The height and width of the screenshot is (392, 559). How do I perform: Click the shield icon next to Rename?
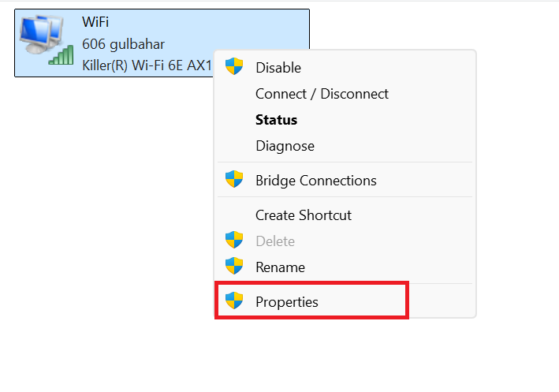[x=234, y=267]
